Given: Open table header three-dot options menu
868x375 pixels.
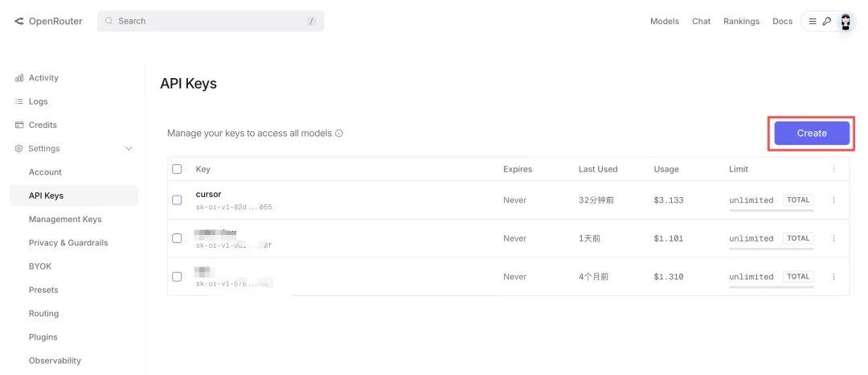Looking at the screenshot, I should [x=833, y=169].
